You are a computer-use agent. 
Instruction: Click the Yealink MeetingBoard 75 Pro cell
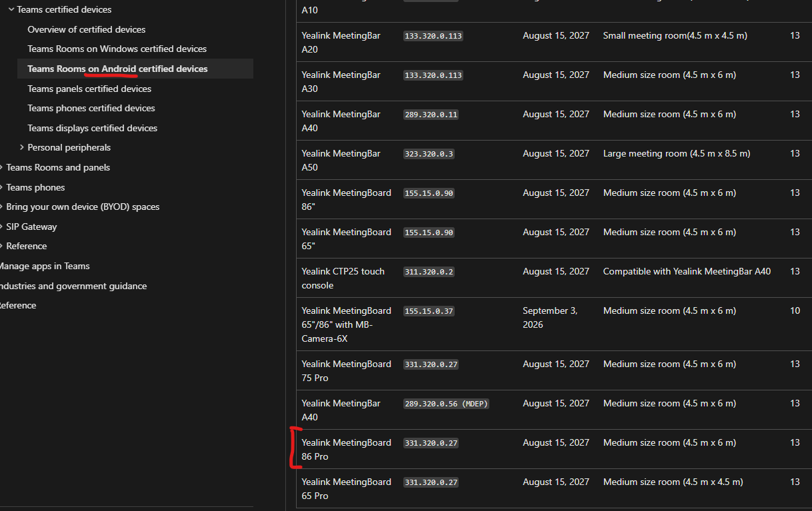point(346,370)
